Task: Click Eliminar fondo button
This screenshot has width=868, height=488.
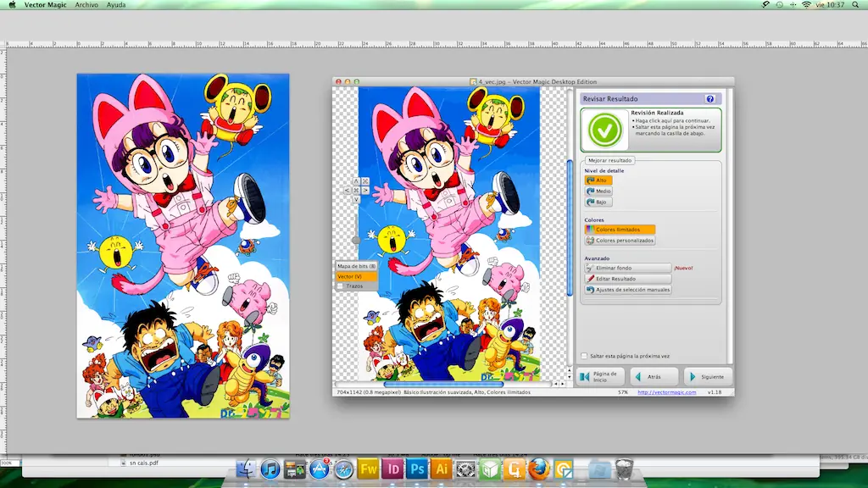Action: (628, 268)
